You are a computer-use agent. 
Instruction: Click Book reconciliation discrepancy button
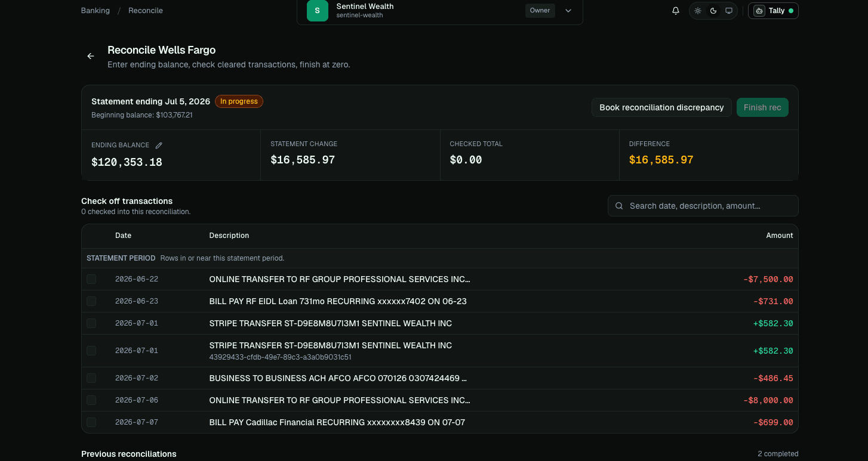point(661,107)
